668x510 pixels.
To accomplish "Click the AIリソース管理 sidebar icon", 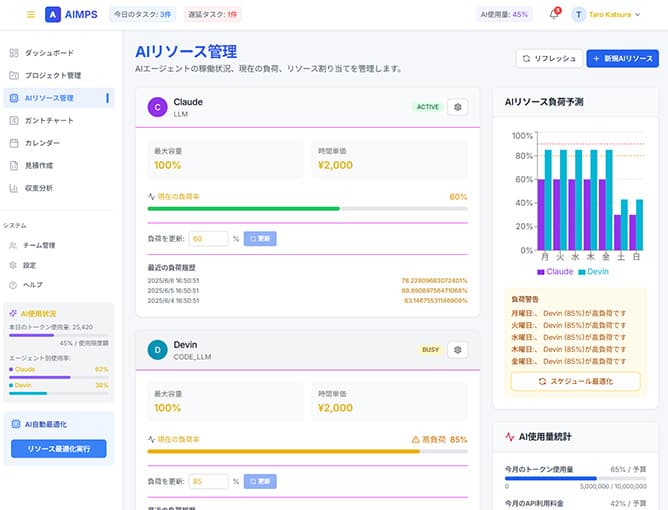I will click(14, 98).
